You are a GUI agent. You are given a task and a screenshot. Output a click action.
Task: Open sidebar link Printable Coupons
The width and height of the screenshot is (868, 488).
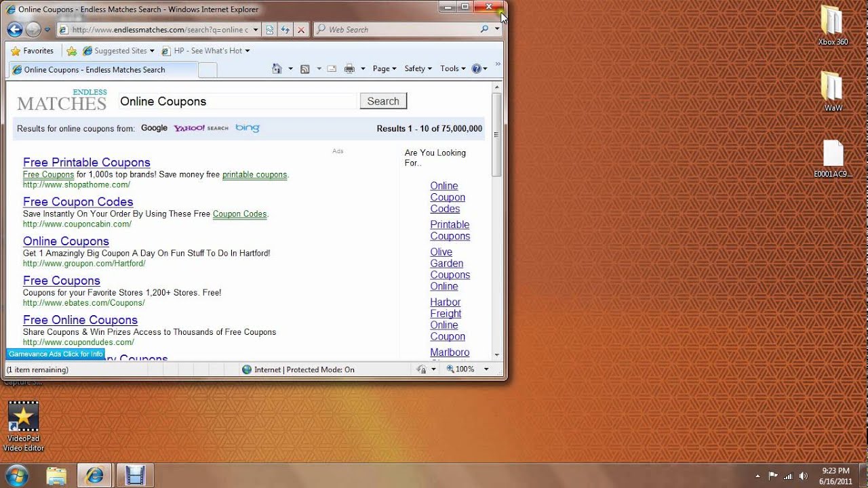click(x=450, y=230)
